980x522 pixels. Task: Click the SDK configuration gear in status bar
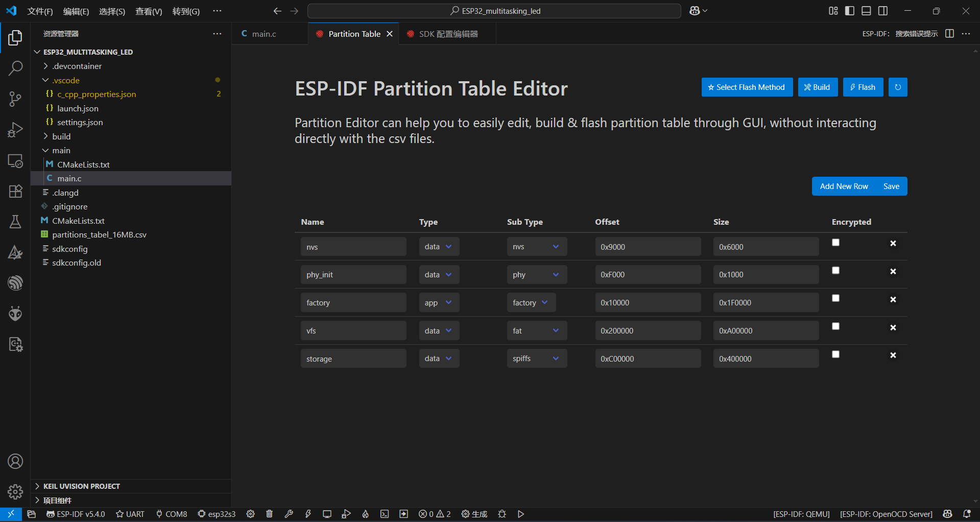[x=250, y=514]
